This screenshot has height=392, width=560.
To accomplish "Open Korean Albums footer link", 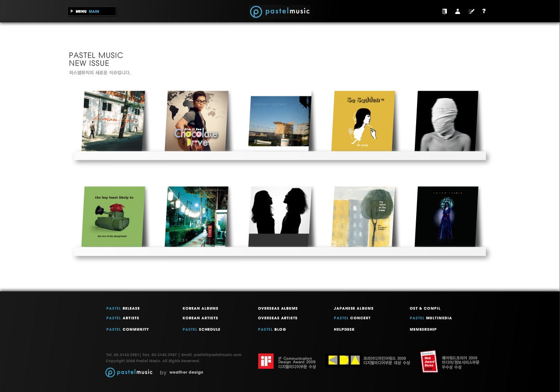I will point(200,308).
